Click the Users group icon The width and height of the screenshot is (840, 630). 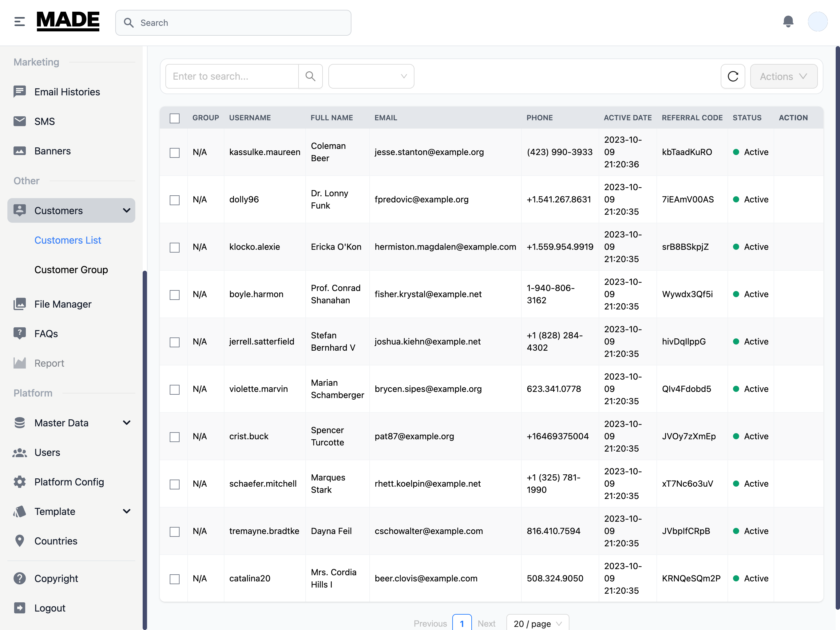tap(19, 452)
